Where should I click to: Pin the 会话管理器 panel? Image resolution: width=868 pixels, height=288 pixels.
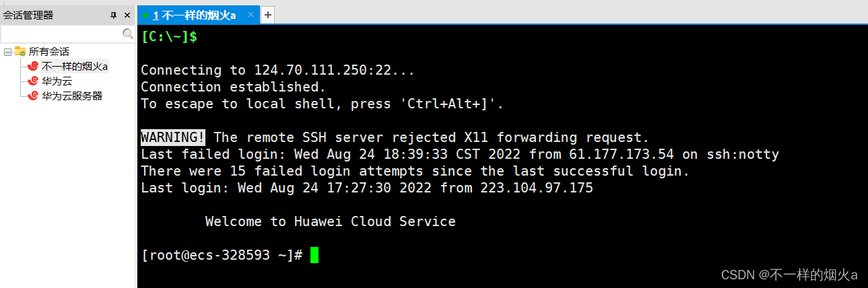pos(113,15)
